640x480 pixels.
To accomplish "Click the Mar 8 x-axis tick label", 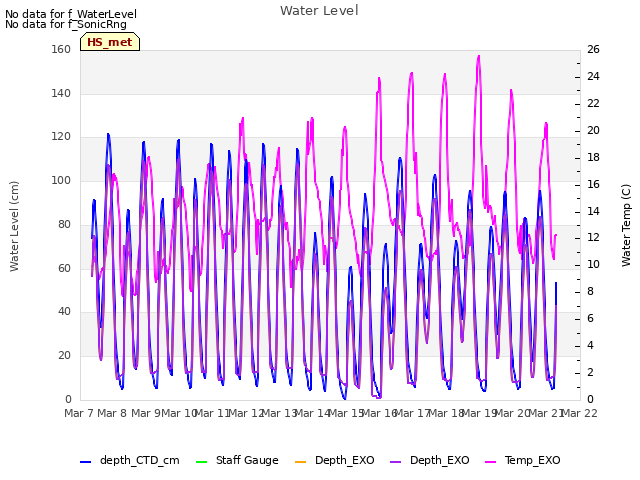I will [112, 413].
